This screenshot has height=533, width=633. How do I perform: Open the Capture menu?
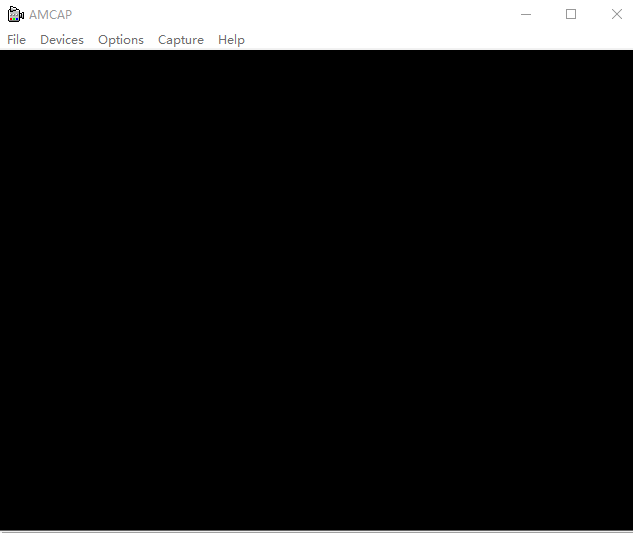tap(181, 40)
